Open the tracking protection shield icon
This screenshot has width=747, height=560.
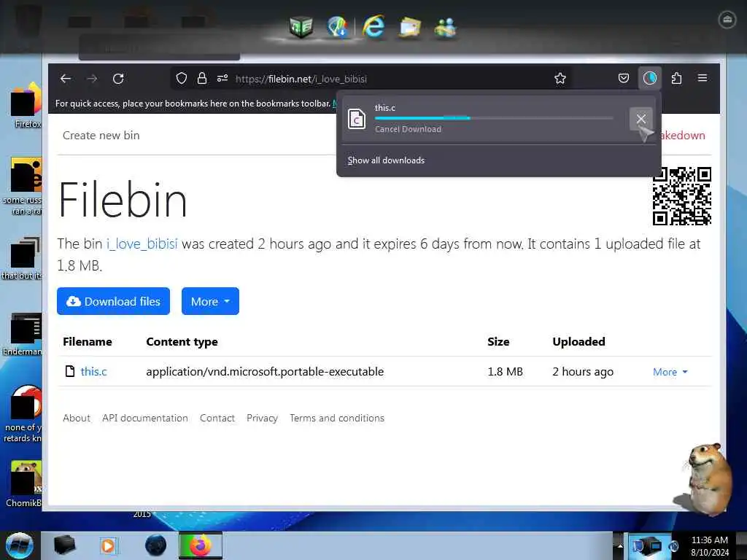[x=182, y=79]
